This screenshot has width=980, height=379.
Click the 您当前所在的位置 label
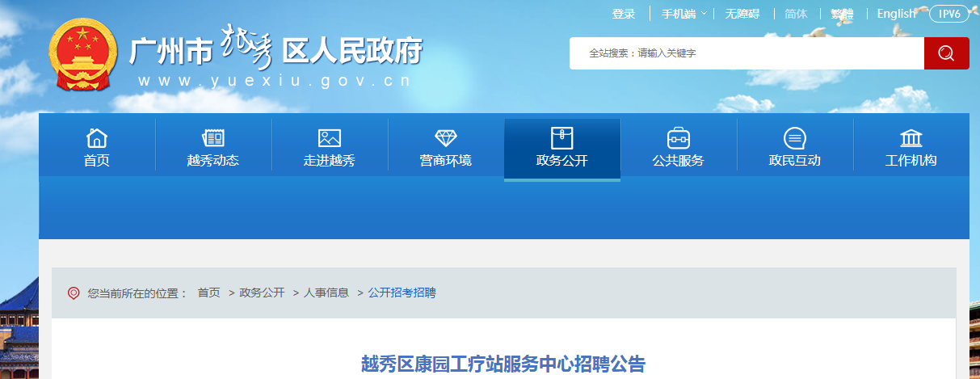[137, 293]
